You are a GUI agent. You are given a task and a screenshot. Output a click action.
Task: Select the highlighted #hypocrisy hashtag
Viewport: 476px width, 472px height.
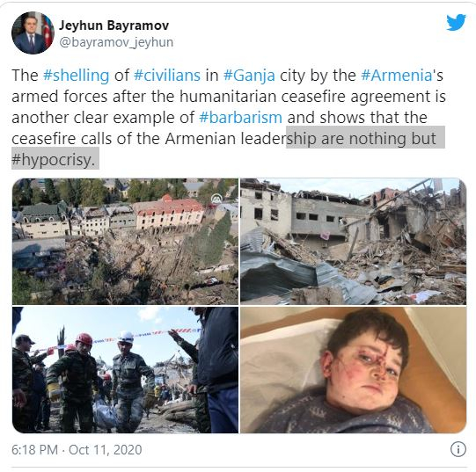[55, 159]
